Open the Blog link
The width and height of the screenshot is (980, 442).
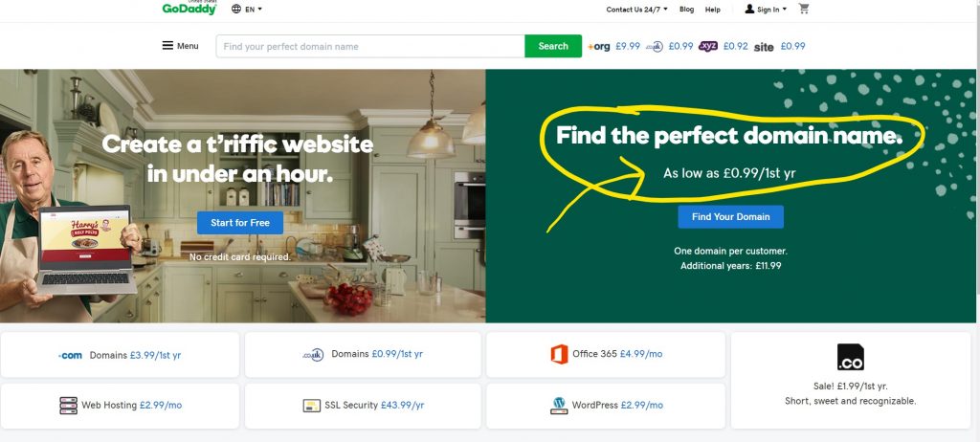[x=686, y=10]
